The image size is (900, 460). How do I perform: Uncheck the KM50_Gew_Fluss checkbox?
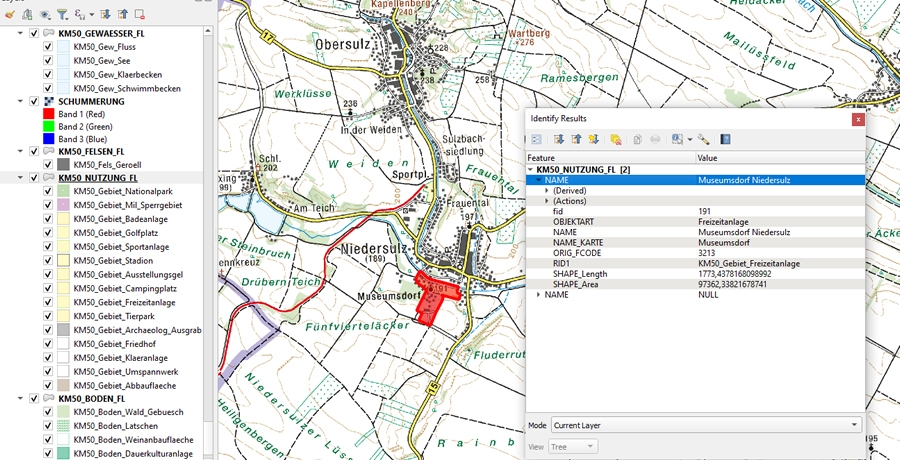coord(48,47)
